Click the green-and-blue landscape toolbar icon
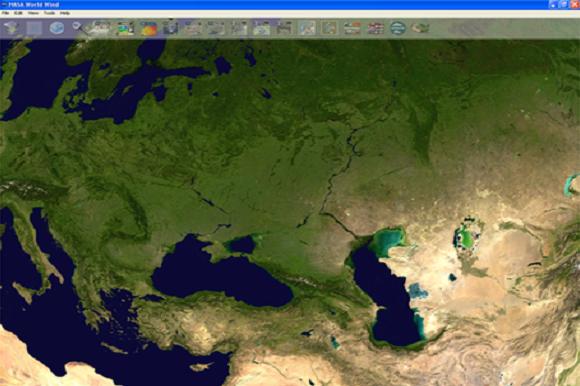Viewport: 580px width, 386px height. (x=125, y=28)
